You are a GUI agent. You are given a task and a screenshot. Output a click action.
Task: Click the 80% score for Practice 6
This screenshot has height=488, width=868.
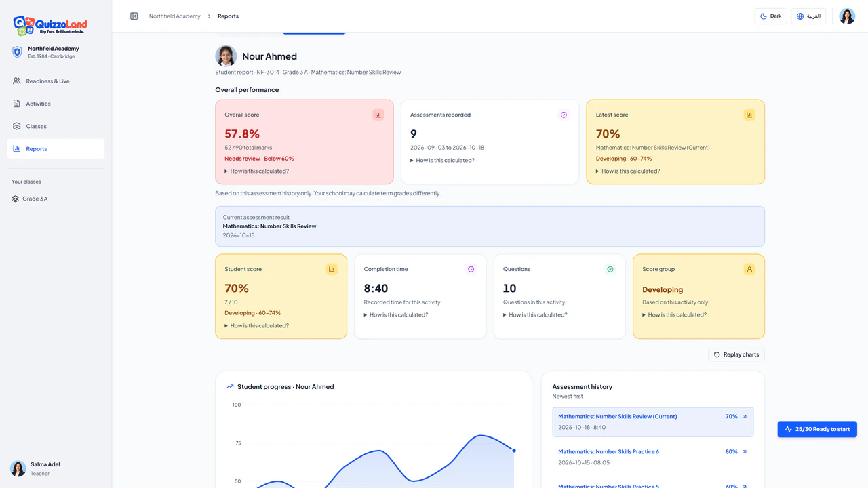(732, 452)
